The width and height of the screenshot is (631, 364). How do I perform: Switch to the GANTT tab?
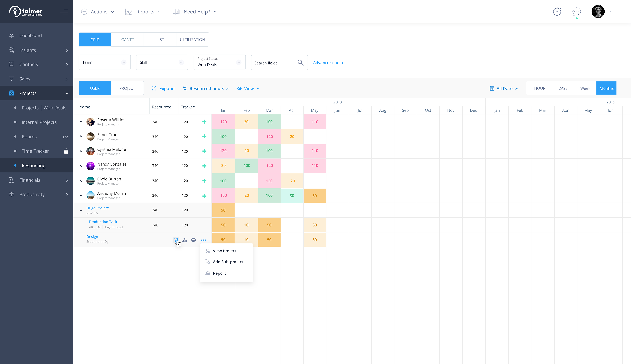tap(128, 39)
